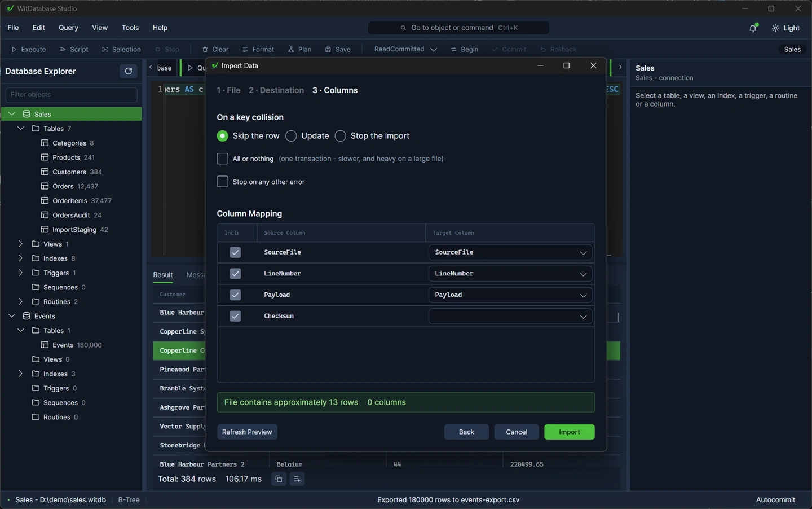Click the Script toolbar button
Screen dimensions: 812x509
coord(74,49)
